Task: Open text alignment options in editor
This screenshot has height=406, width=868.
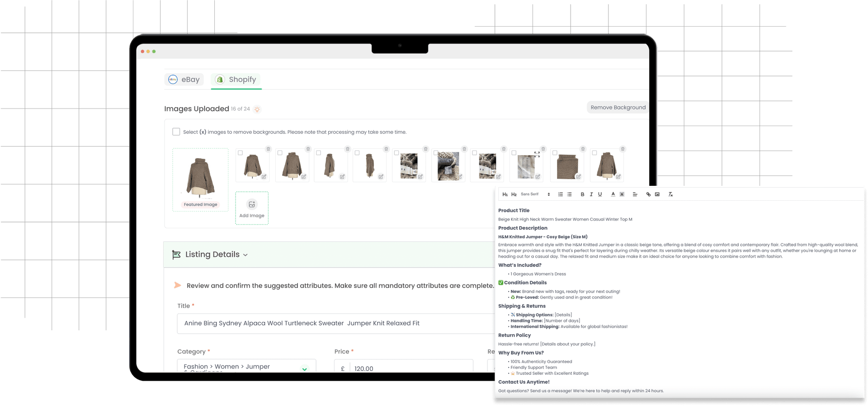Action: (x=635, y=194)
